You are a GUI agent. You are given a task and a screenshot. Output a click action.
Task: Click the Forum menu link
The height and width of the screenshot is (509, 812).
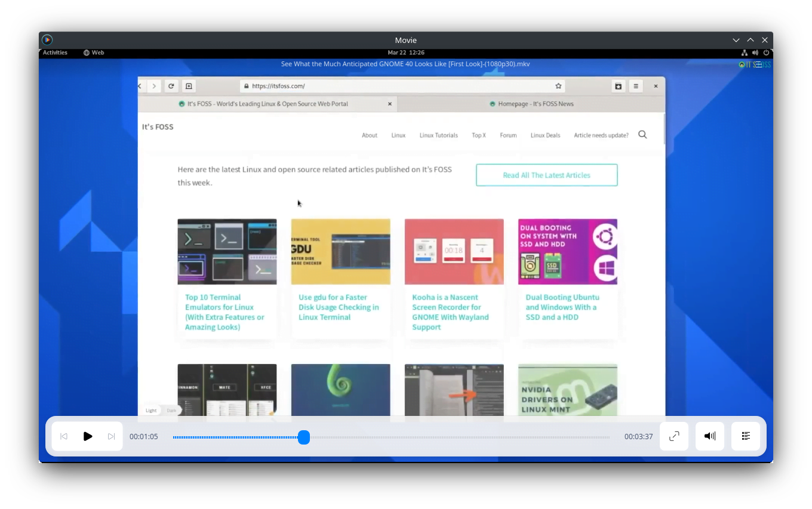pos(508,135)
